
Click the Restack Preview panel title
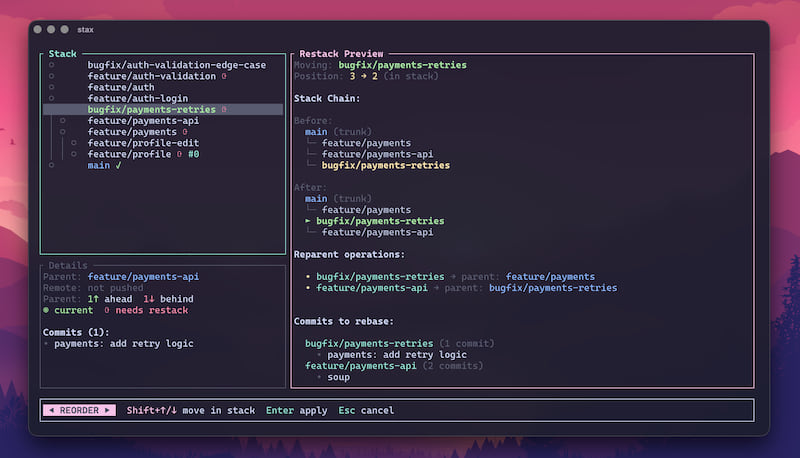tap(341, 53)
